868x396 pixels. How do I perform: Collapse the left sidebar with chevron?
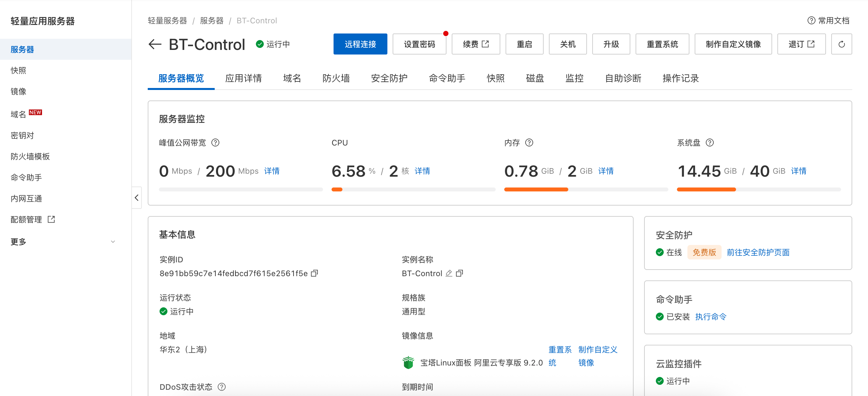click(137, 198)
